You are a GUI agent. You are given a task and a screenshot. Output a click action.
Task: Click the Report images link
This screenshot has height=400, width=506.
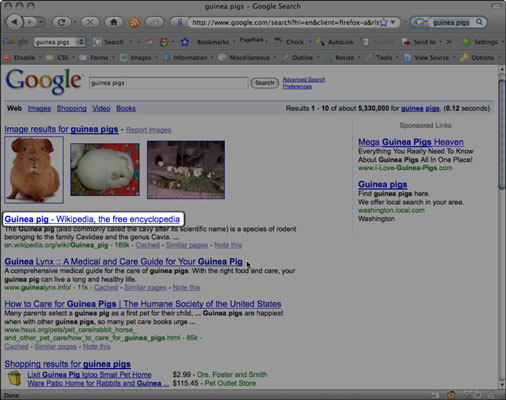tap(149, 130)
